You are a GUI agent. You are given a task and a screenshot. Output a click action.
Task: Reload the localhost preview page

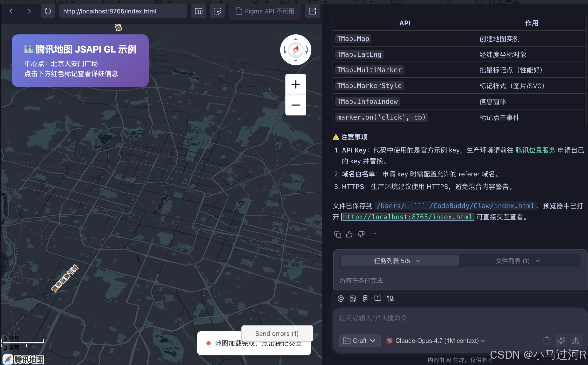pos(48,11)
